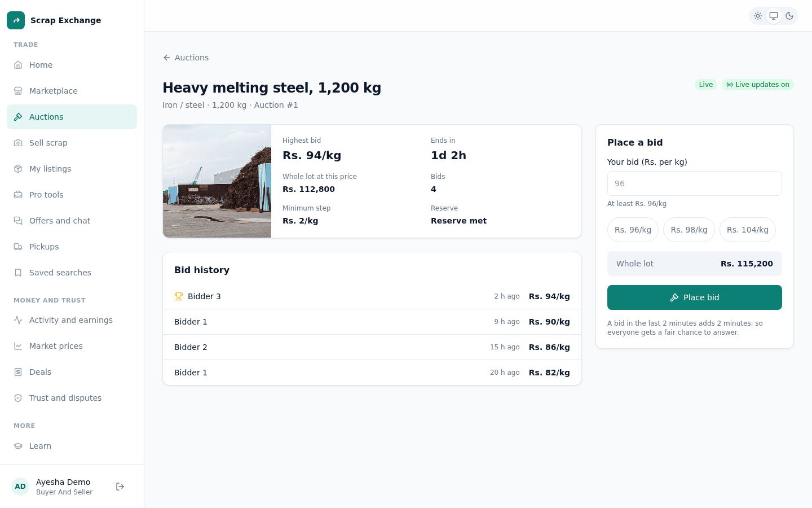Switch to dark theme

coord(789,16)
